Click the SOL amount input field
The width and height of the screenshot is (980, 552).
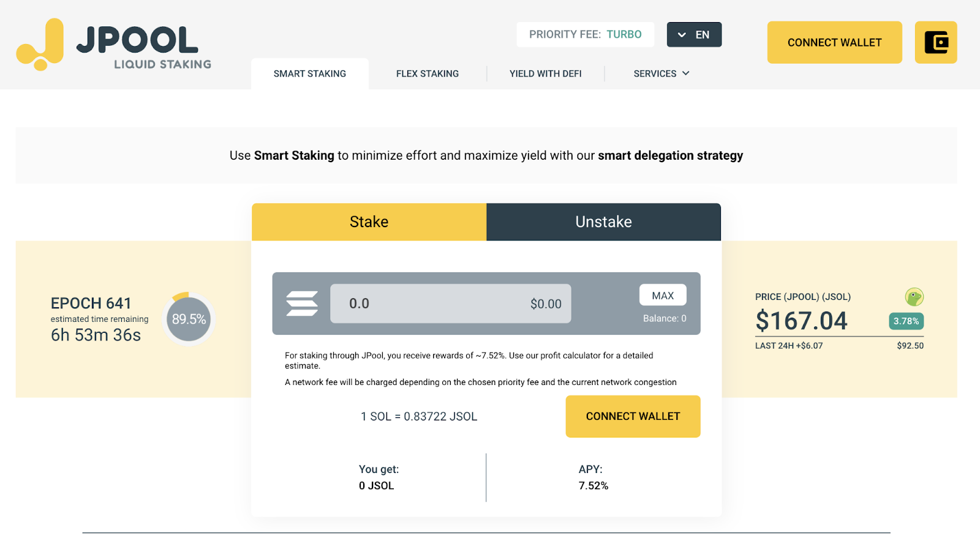(451, 304)
